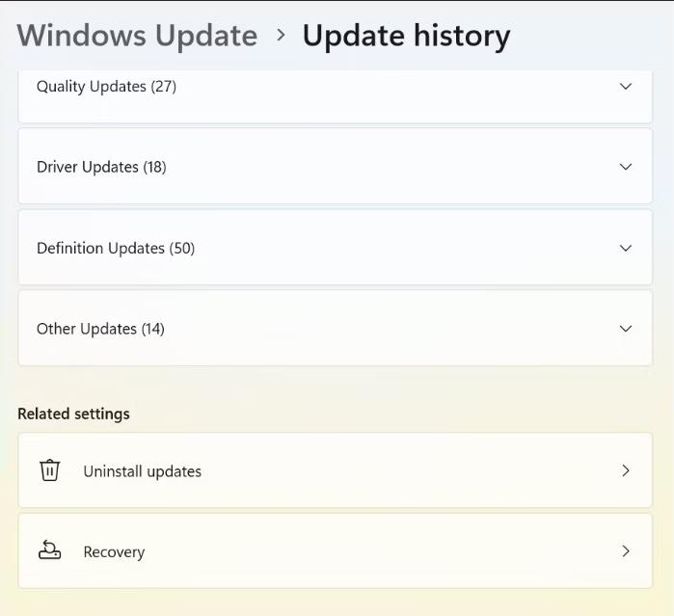This screenshot has height=616, width=674.
Task: Expand Quality Updates with its chevron
Action: tap(626, 87)
